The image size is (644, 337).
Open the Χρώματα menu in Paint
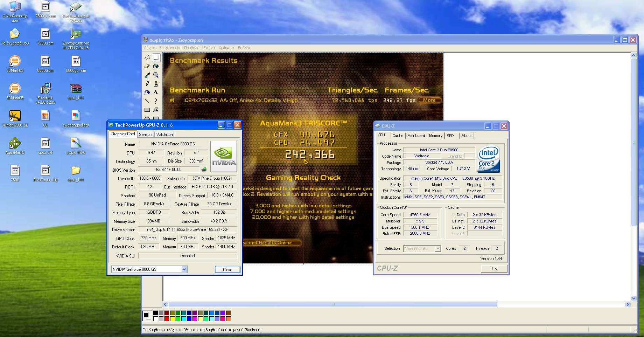pyautogui.click(x=226, y=48)
